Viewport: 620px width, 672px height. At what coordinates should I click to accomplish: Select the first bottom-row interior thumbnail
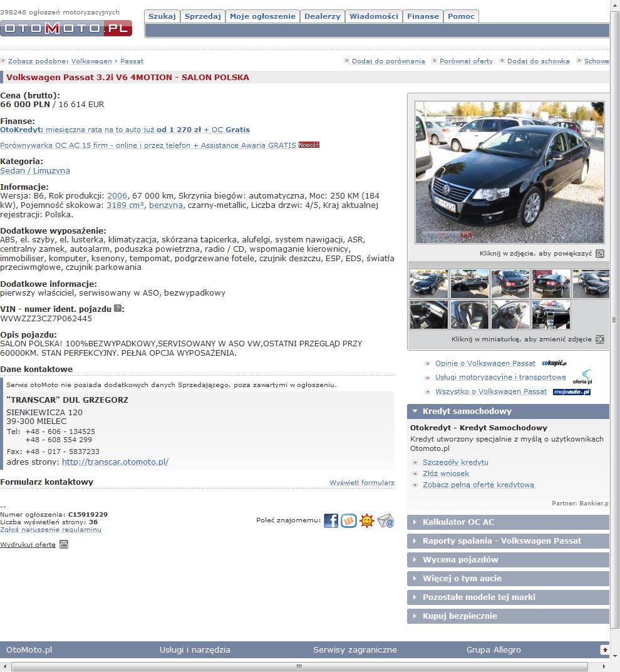coord(429,314)
